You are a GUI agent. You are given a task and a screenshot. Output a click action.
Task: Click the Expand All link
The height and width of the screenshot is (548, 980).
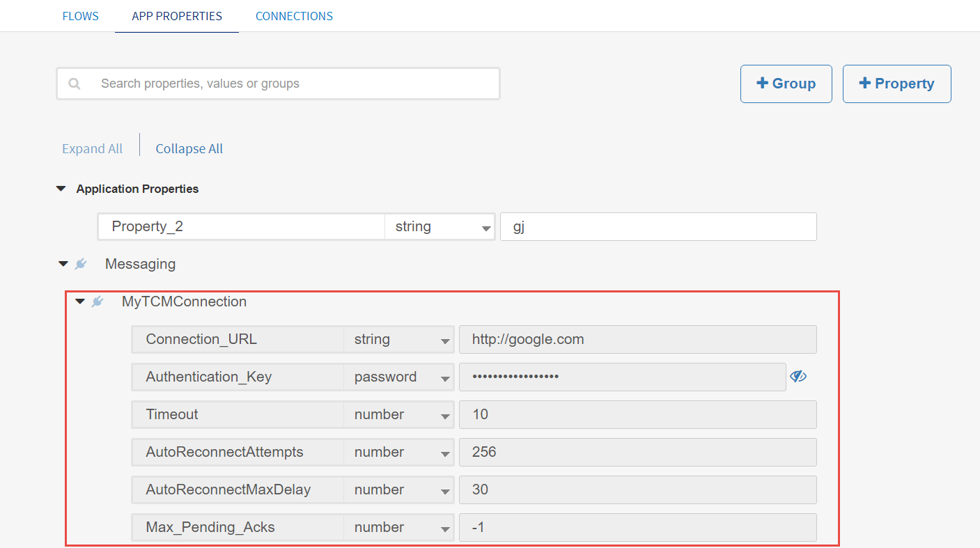coord(92,149)
